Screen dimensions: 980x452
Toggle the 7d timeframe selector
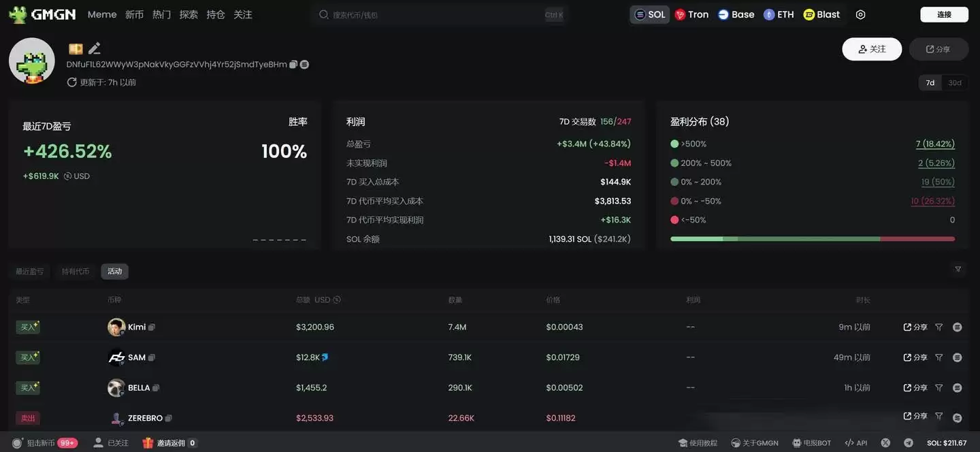pos(930,82)
